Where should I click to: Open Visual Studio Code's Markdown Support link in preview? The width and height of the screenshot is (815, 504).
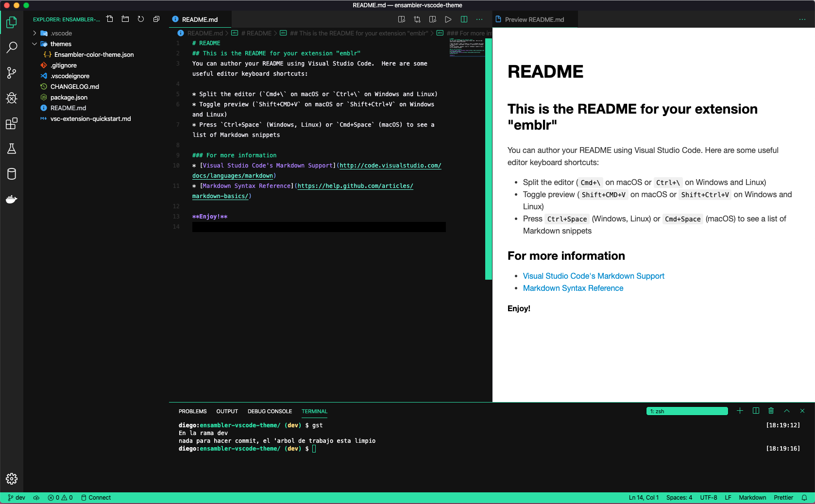click(x=594, y=276)
